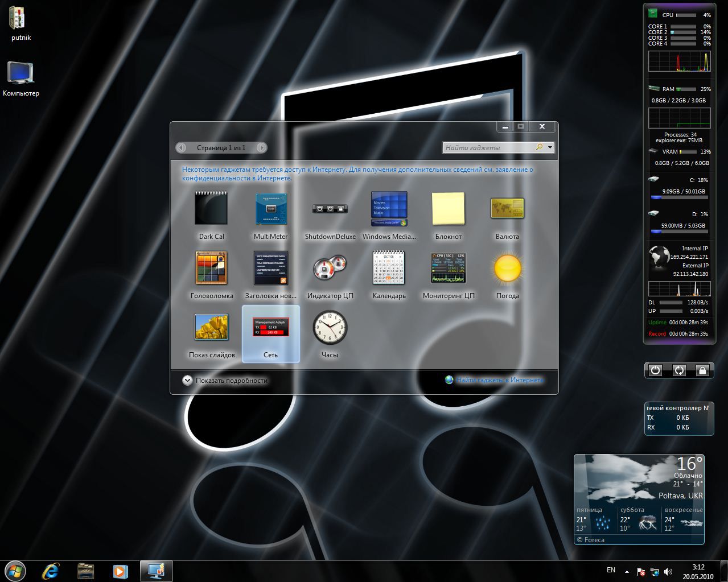
Task: Go to previous gadgets page arrow
Action: point(182,148)
